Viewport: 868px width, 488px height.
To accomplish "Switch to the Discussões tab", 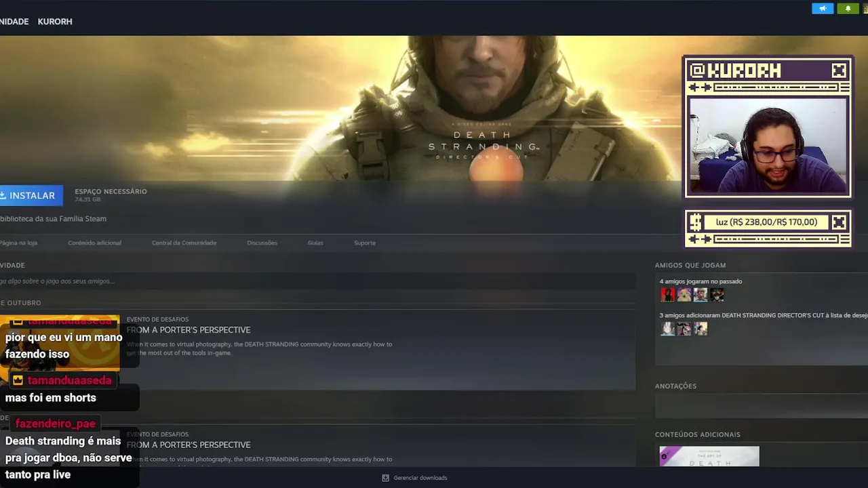I will click(x=262, y=243).
